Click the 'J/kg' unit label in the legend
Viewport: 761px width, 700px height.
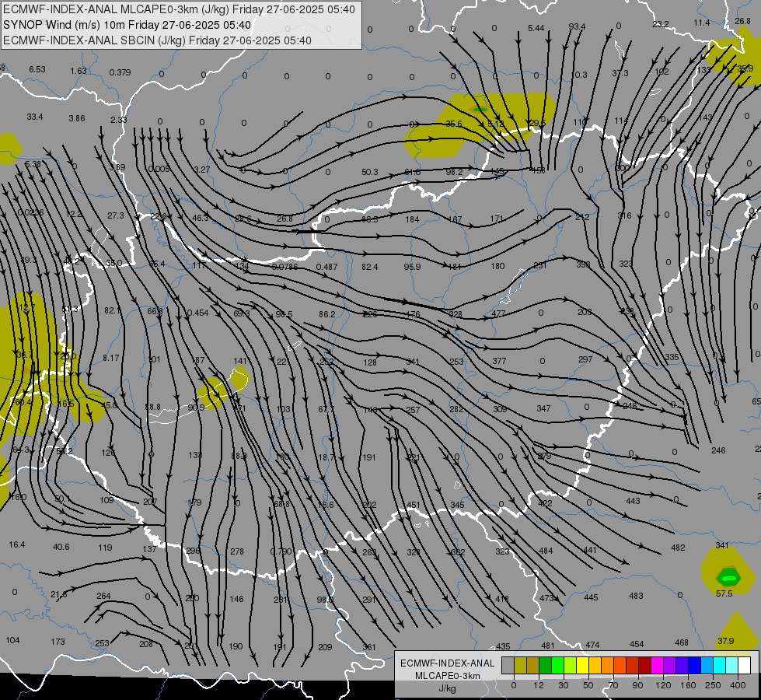pyautogui.click(x=447, y=688)
